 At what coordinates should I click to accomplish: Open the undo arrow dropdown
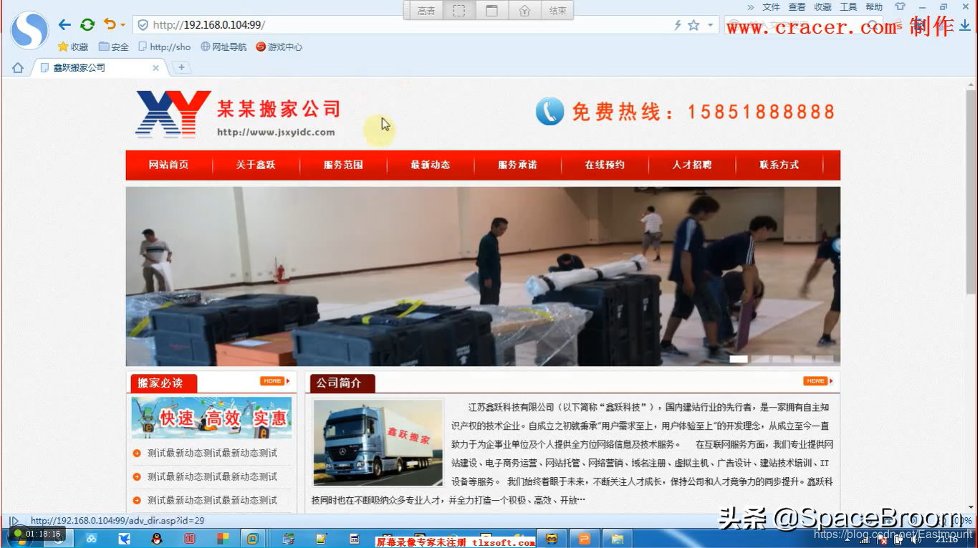123,26
